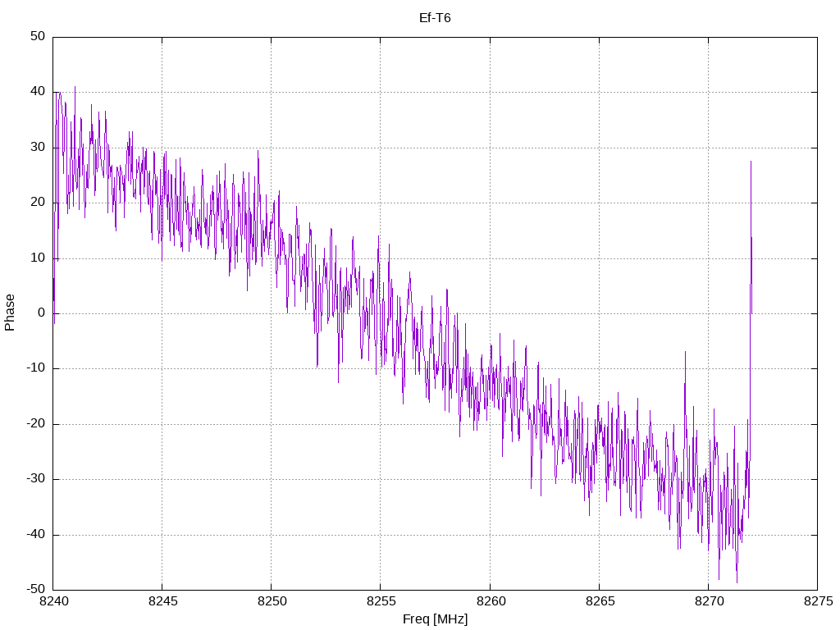Click the y-axis tick label 40
Screen dimensions: 840x630
pos(38,92)
